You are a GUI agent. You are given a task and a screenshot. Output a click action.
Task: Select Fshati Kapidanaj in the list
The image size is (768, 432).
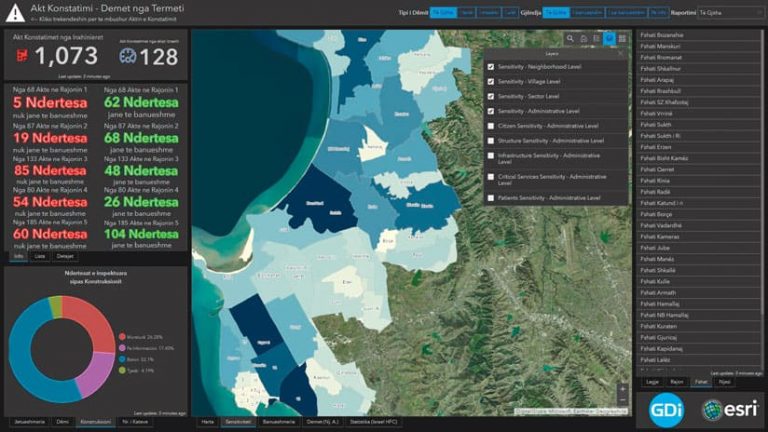[699, 349]
